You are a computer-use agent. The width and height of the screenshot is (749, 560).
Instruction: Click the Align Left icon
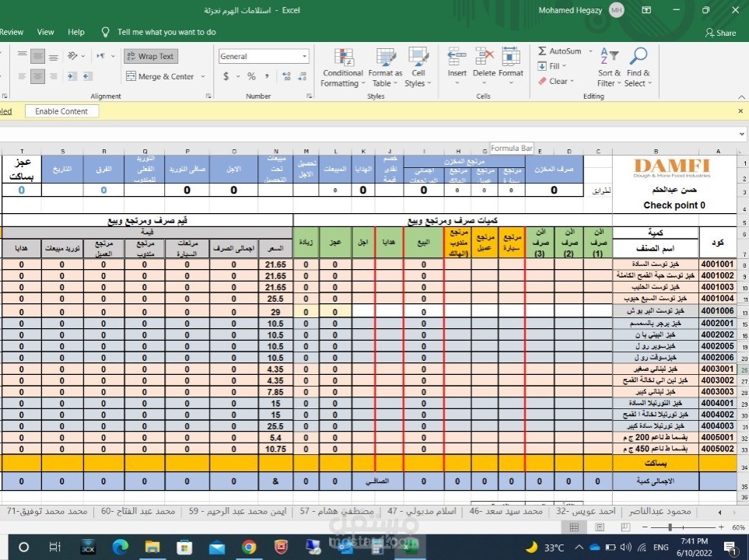coord(22,76)
